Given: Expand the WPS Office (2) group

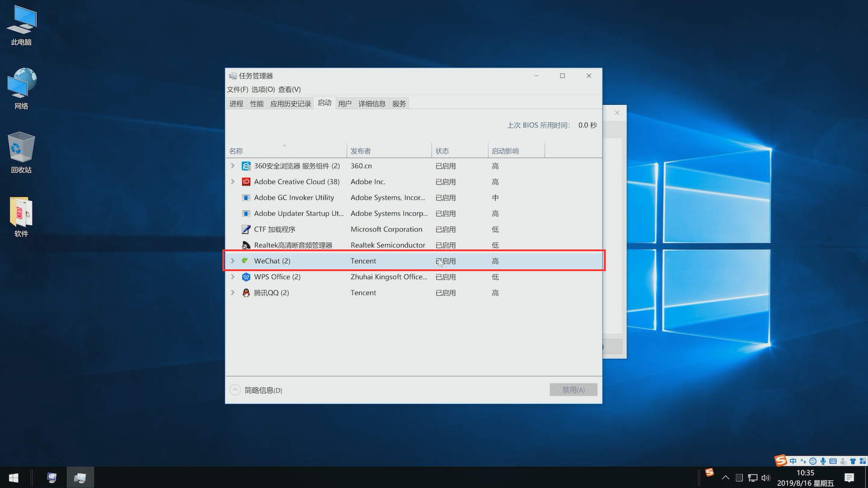Looking at the screenshot, I should coord(233,277).
